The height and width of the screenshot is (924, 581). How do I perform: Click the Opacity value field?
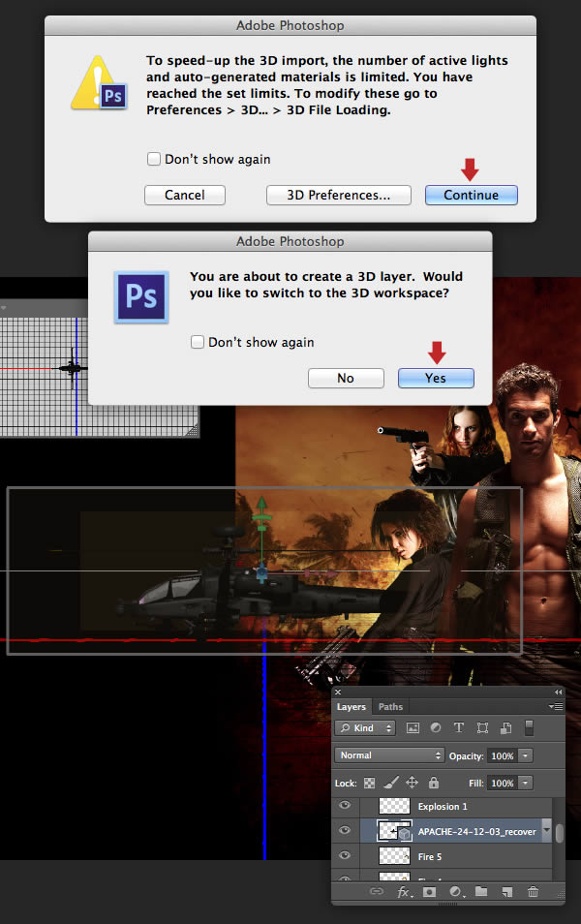pyautogui.click(x=502, y=756)
